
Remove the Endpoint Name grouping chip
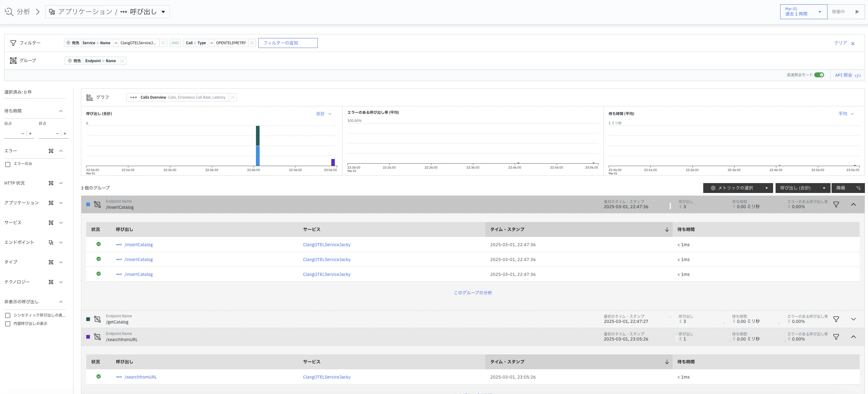pyautogui.click(x=122, y=61)
